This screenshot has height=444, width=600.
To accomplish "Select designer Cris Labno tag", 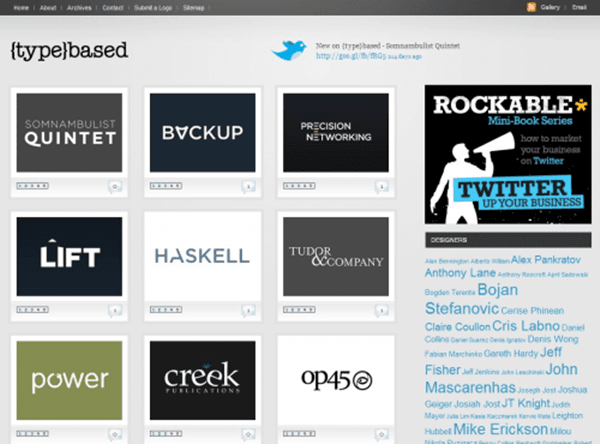I will tap(526, 326).
